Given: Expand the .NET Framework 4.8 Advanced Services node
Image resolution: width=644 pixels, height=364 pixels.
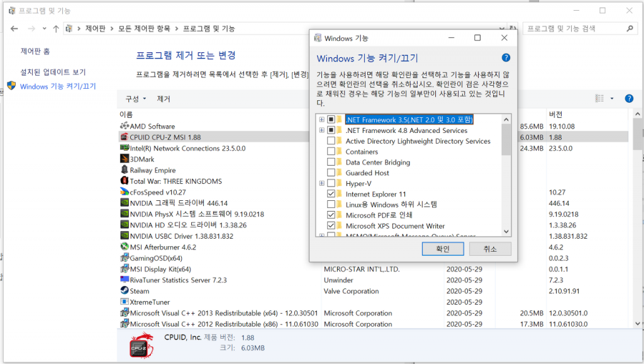Looking at the screenshot, I should (x=321, y=130).
